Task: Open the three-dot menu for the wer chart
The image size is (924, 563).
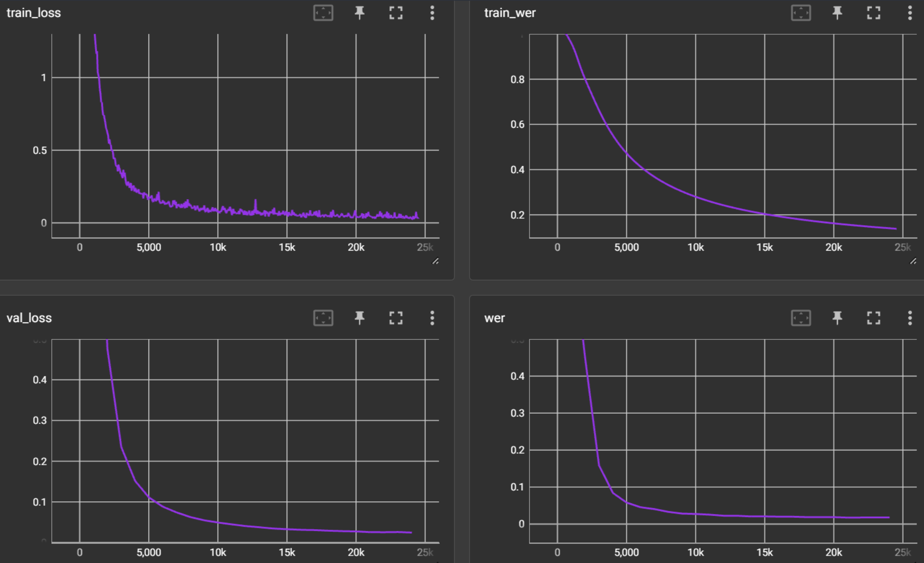Action: coord(910,318)
